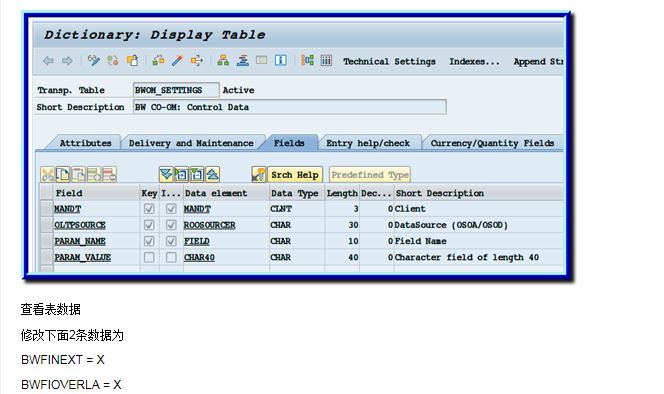664x394 pixels.
Task: Toggle Initial values checkbox for PARAM_NAME
Action: click(171, 241)
